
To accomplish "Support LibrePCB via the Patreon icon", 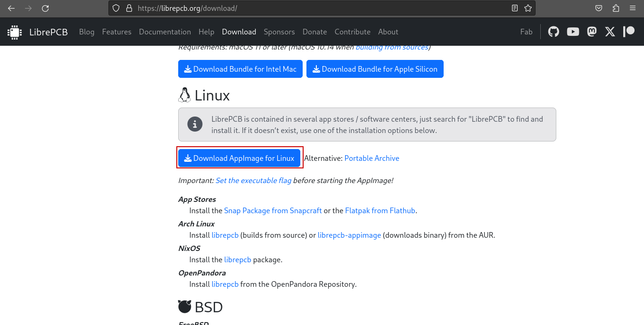I will 628,32.
